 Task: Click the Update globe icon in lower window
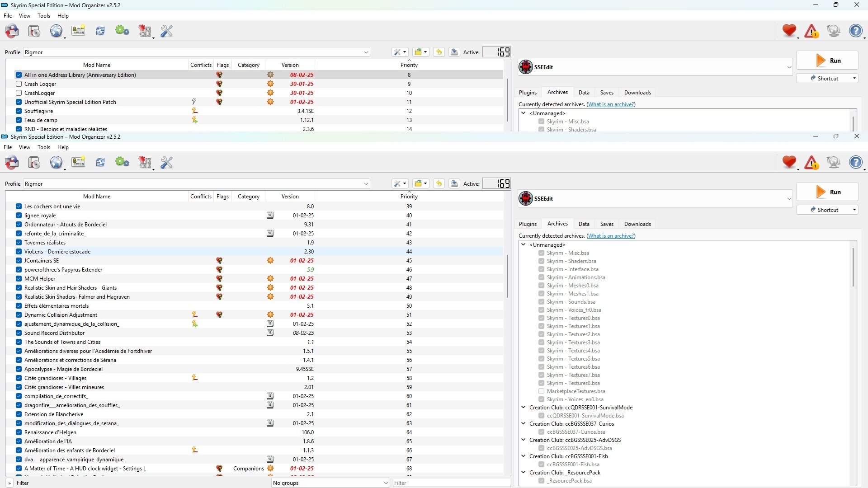tap(834, 162)
